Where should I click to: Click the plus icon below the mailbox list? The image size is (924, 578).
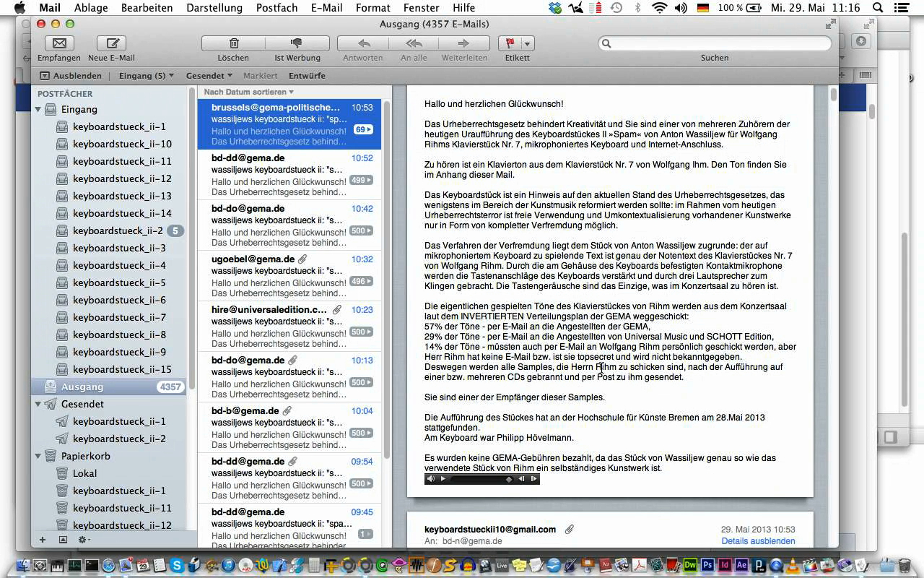click(43, 540)
